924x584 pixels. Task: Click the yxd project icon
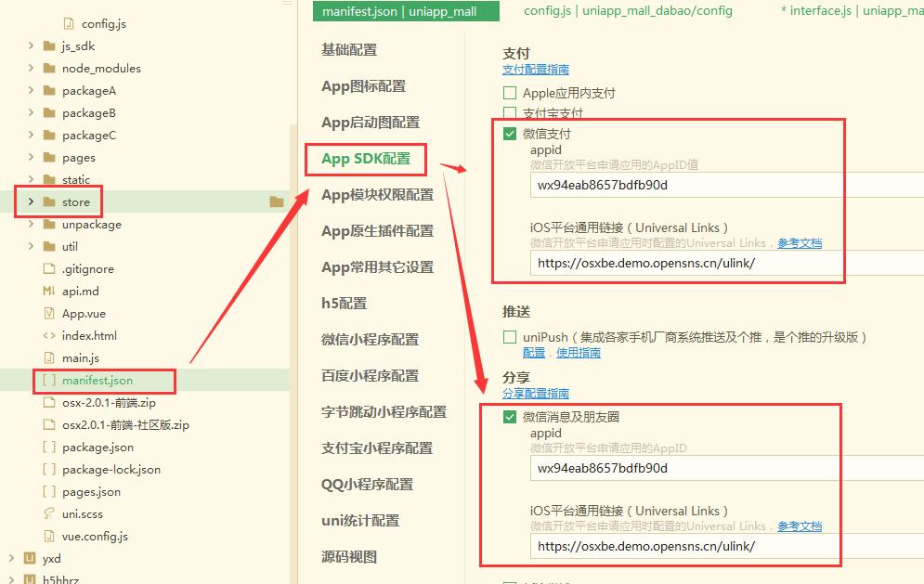click(x=30, y=558)
